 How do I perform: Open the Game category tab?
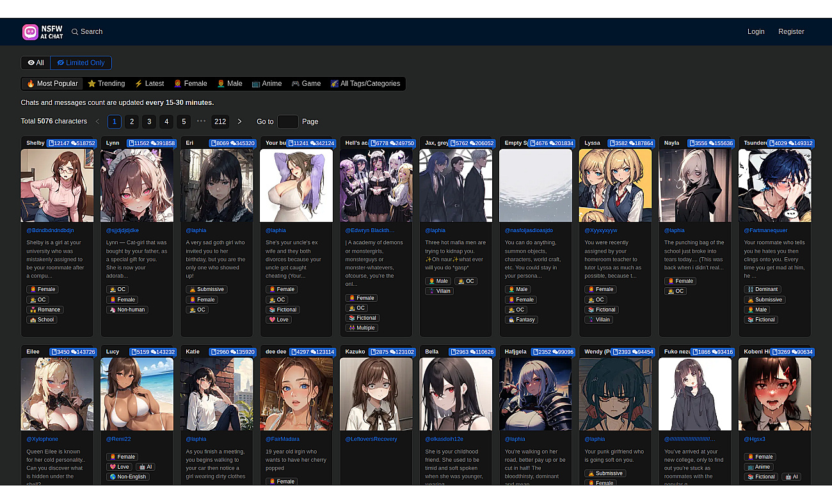[x=306, y=83]
